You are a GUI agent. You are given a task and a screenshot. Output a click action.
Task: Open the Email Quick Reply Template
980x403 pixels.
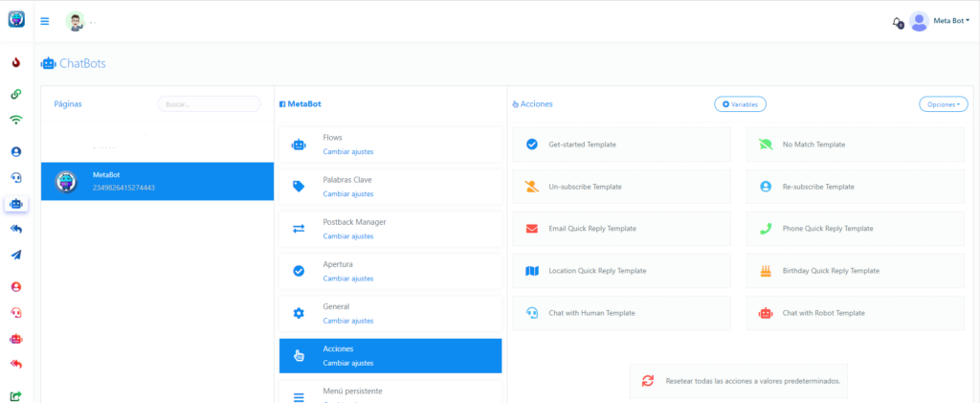[621, 229]
